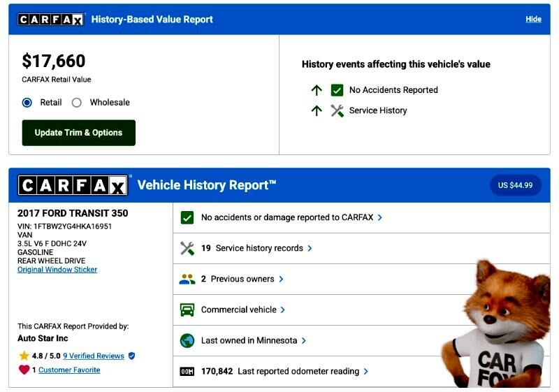Click the red heart Customer Favorite icon

24,370
